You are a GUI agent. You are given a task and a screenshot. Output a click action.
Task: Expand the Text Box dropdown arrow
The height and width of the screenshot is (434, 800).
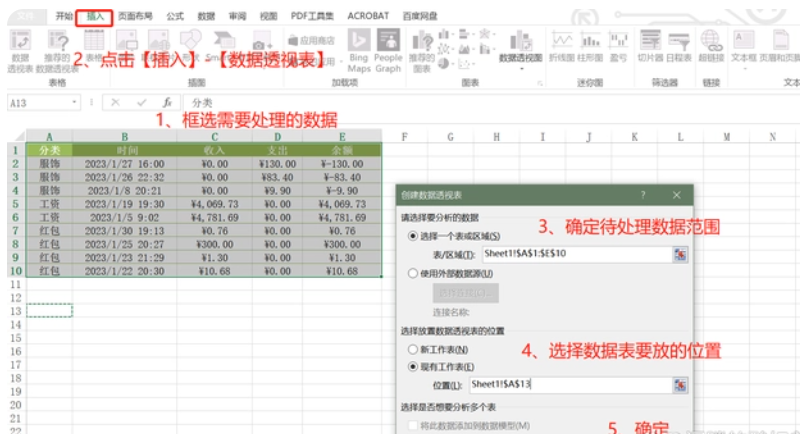(x=744, y=68)
